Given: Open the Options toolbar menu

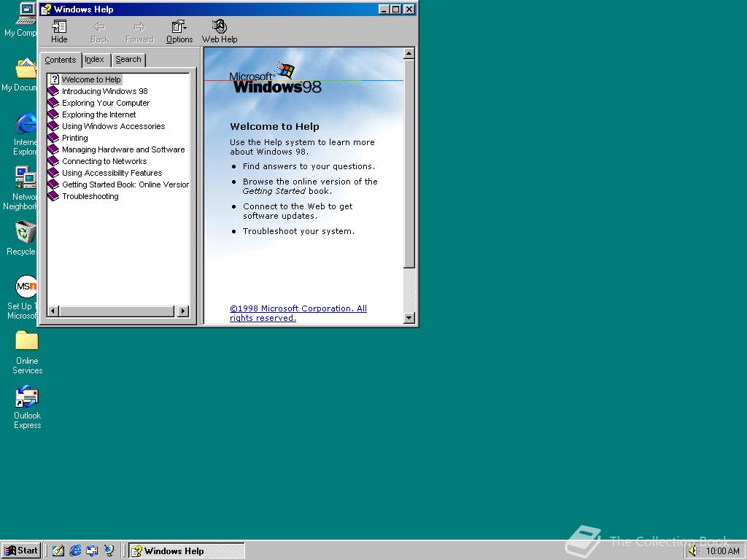Looking at the screenshot, I should pyautogui.click(x=179, y=31).
